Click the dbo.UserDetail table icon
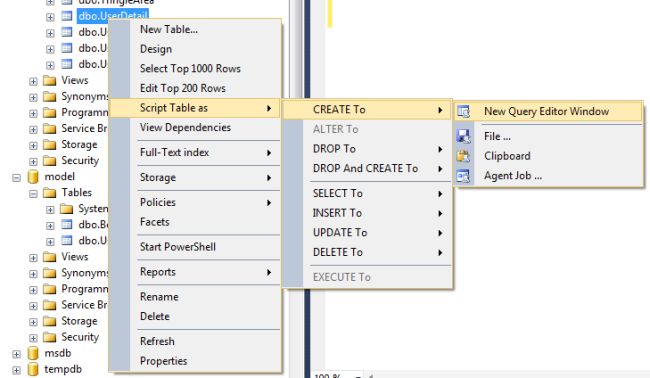Image resolution: width=650 pixels, height=378 pixels. click(x=67, y=16)
